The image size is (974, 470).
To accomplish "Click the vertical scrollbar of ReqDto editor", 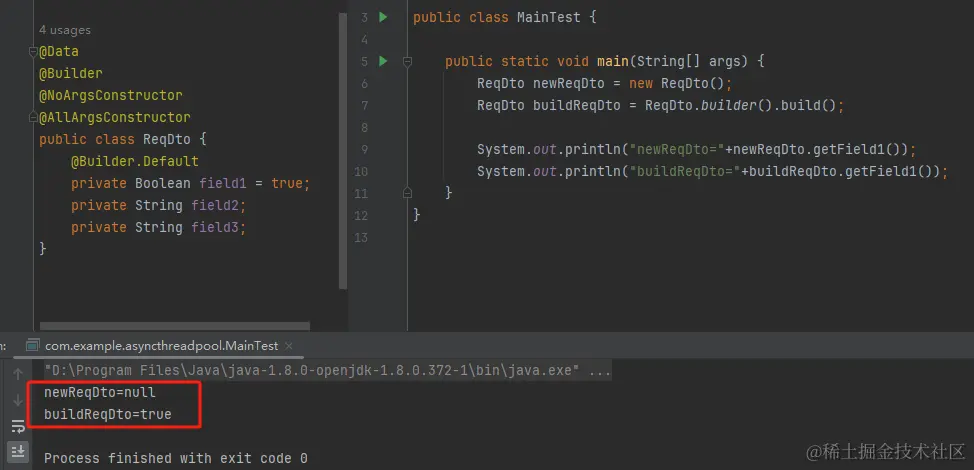I will click(x=342, y=150).
